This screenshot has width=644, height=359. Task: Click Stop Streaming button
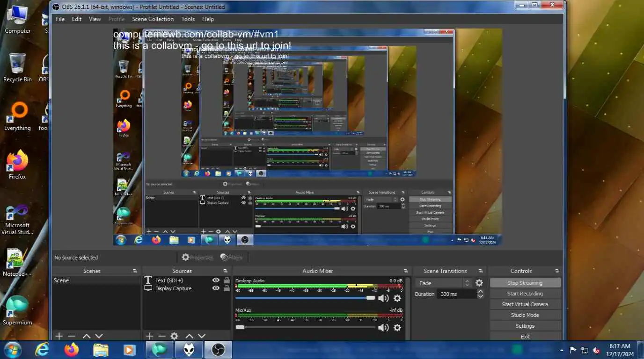pos(525,283)
